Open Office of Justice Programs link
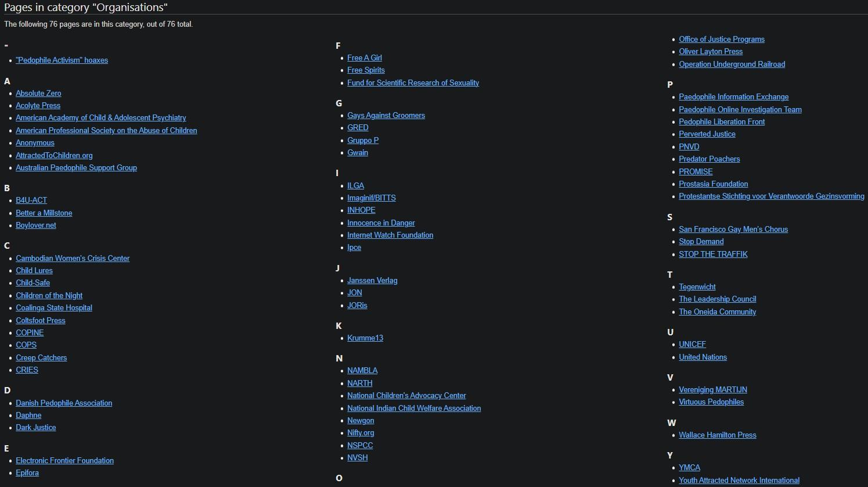 click(722, 39)
